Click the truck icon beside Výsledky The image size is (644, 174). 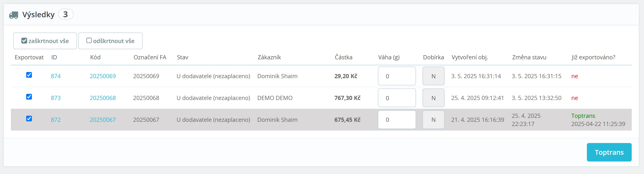tap(13, 15)
